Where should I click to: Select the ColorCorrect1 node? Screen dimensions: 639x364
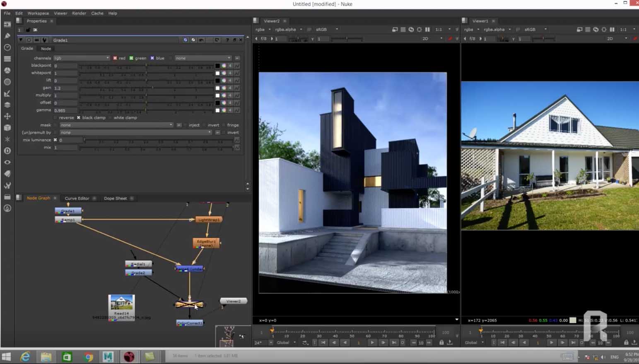190,323
